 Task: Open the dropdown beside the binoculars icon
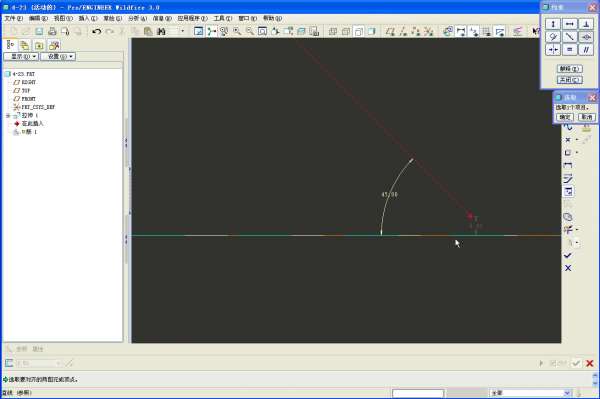pos(183,31)
